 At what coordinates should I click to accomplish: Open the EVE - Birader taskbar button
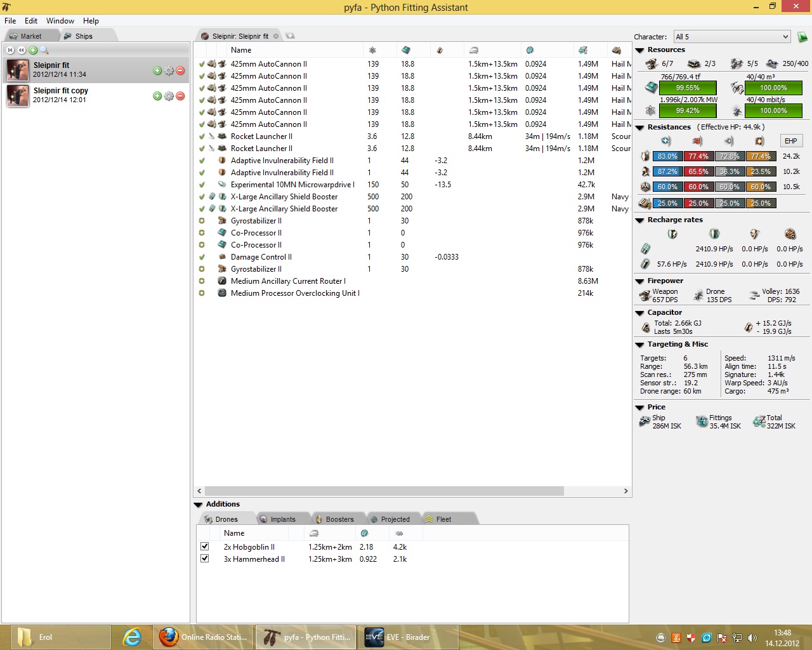(408, 637)
